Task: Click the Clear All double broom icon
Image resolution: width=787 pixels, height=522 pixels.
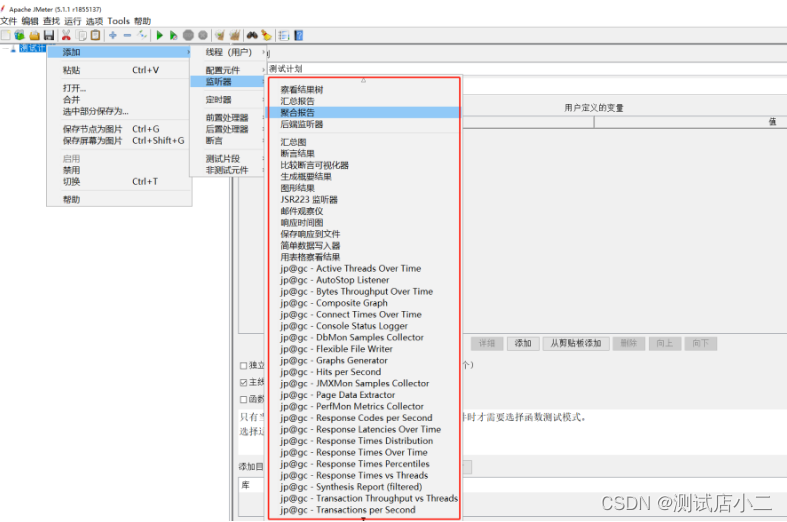Action: (x=234, y=35)
